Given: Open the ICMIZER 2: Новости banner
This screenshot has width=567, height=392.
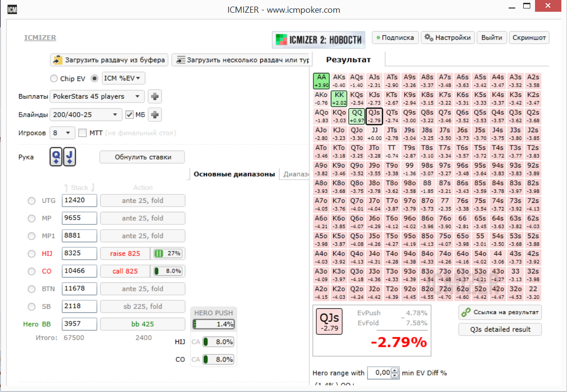Looking at the screenshot, I should point(319,40).
